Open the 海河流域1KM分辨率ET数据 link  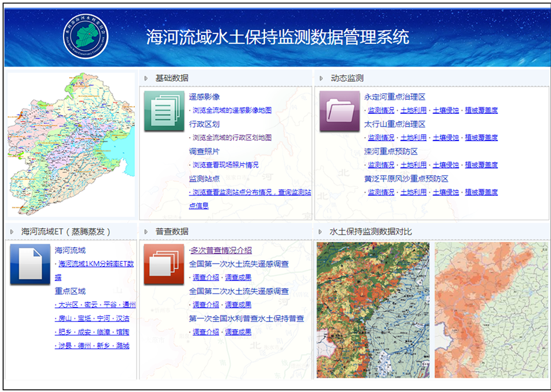[x=96, y=264]
